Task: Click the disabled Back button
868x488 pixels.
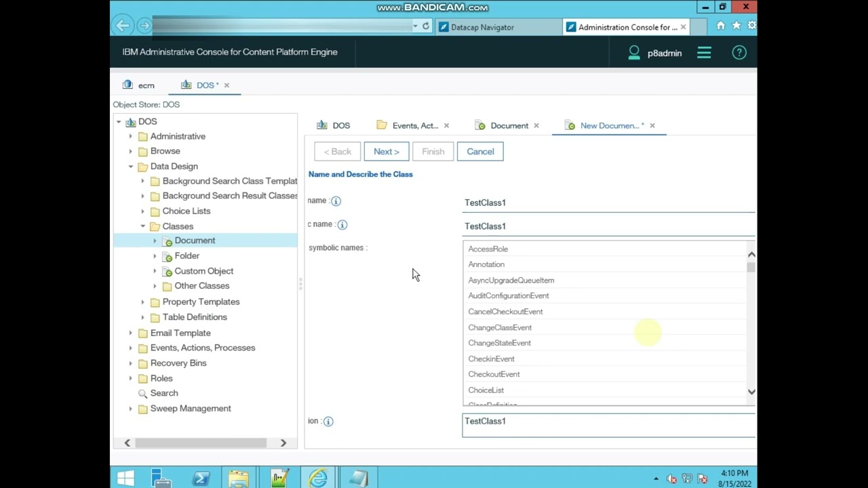Action: click(x=337, y=151)
